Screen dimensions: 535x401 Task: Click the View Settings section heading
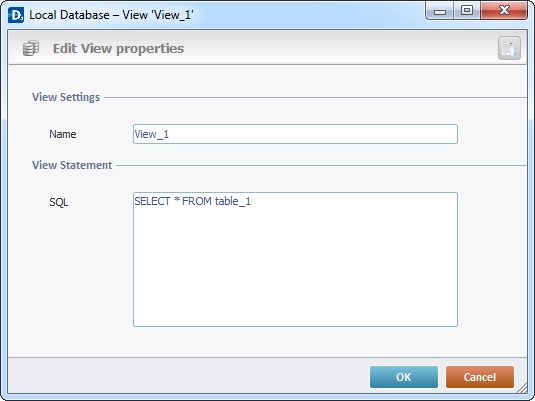[66, 97]
